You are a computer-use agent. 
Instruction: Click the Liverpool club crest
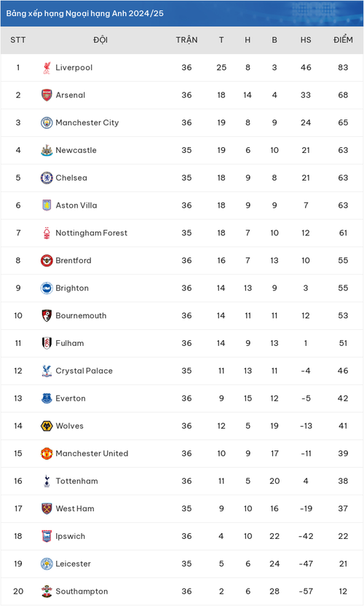coord(47,68)
